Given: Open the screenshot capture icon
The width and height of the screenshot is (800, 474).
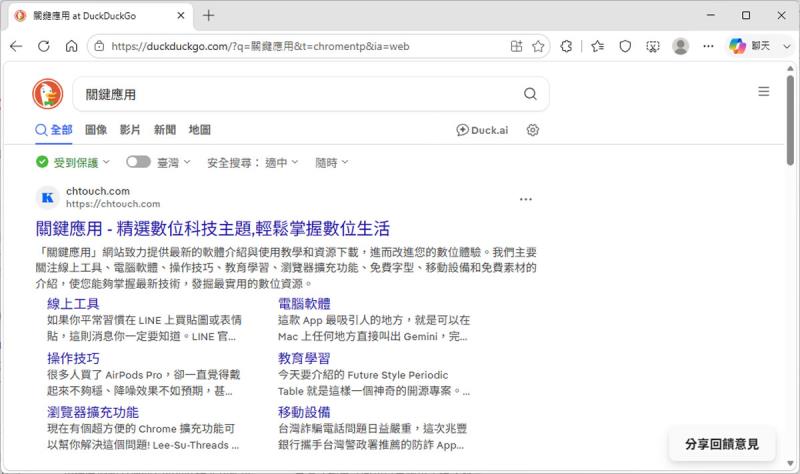Looking at the screenshot, I should [x=653, y=46].
